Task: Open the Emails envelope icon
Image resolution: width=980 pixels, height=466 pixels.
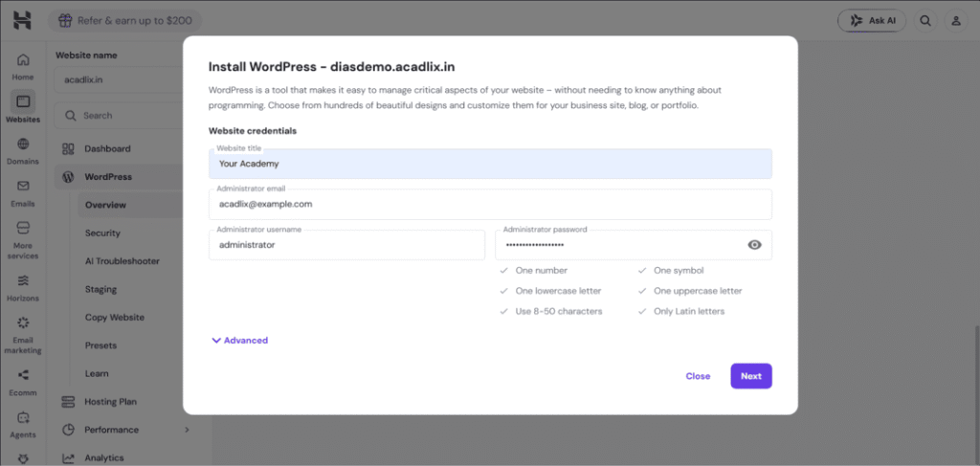Action: click(x=23, y=187)
